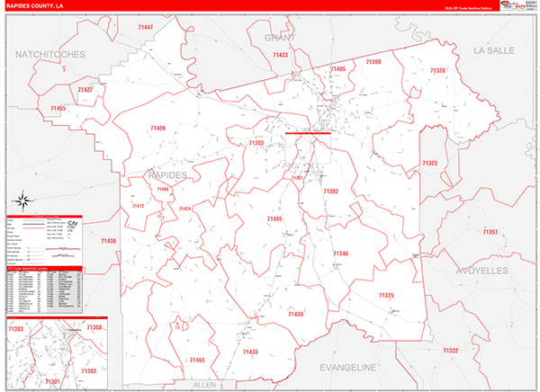
Task: Select the NATCHITOCHES county label
Action: click(x=50, y=54)
